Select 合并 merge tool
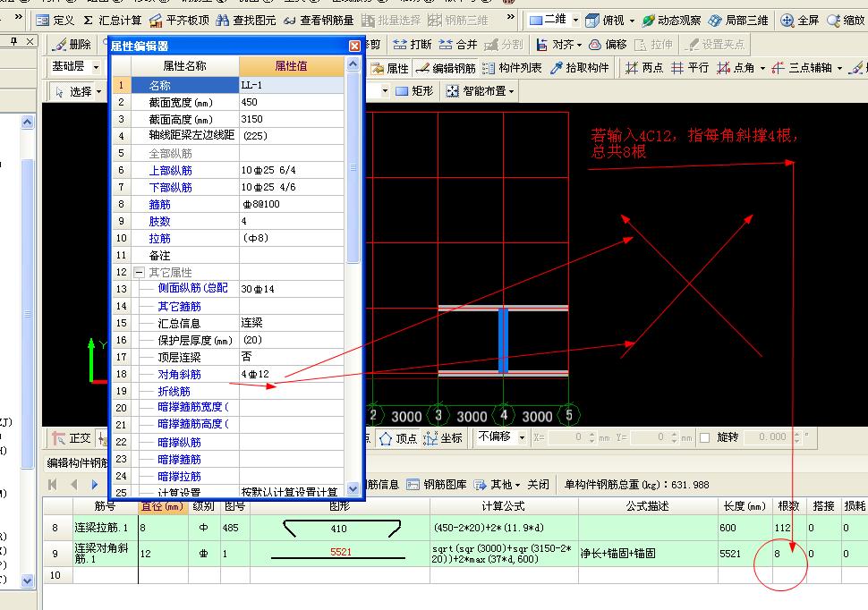 coord(457,45)
